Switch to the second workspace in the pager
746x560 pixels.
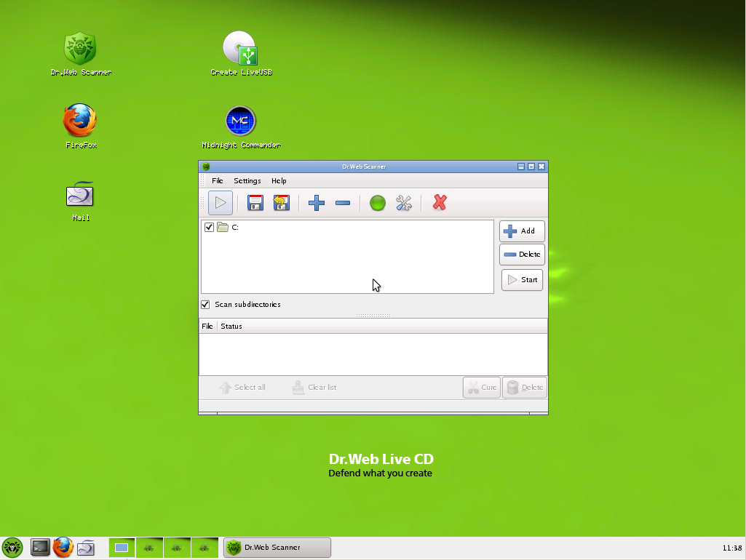click(149, 547)
